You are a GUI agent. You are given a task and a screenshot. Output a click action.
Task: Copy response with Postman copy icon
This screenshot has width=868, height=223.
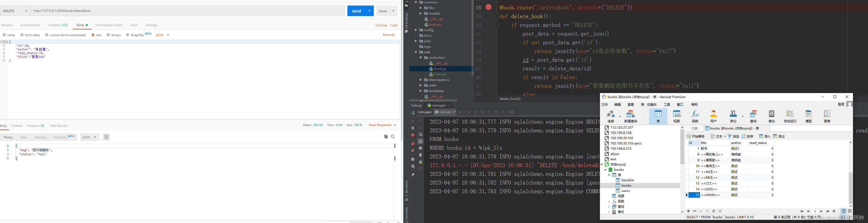[x=386, y=137]
